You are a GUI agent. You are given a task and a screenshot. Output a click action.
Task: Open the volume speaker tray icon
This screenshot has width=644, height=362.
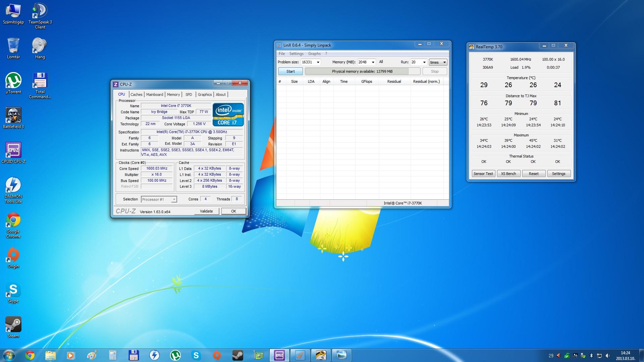pyautogui.click(x=608, y=356)
